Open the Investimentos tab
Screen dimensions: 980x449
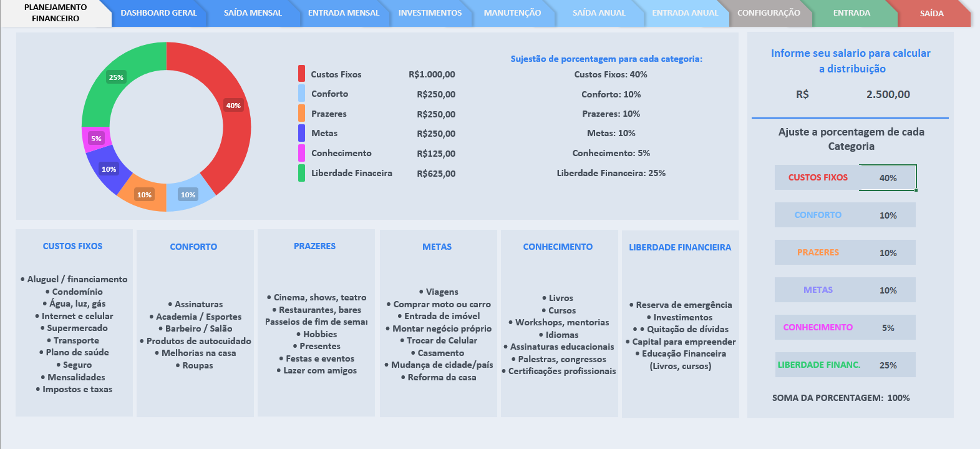point(430,13)
